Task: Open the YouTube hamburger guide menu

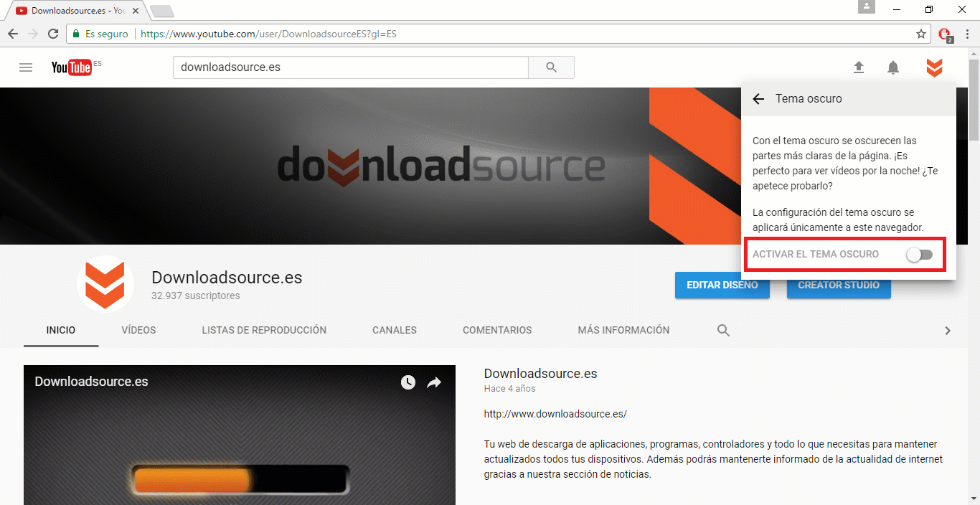Action: pos(26,67)
